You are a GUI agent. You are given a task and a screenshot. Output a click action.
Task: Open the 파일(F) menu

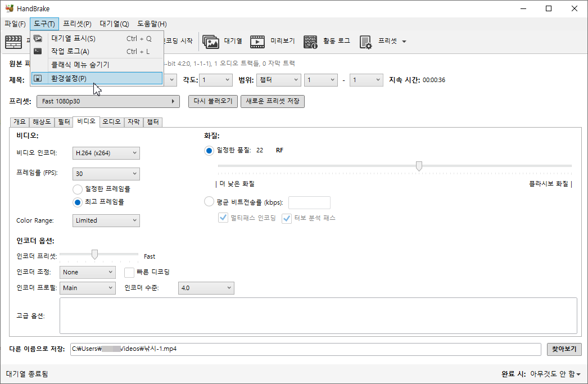pyautogui.click(x=15, y=24)
